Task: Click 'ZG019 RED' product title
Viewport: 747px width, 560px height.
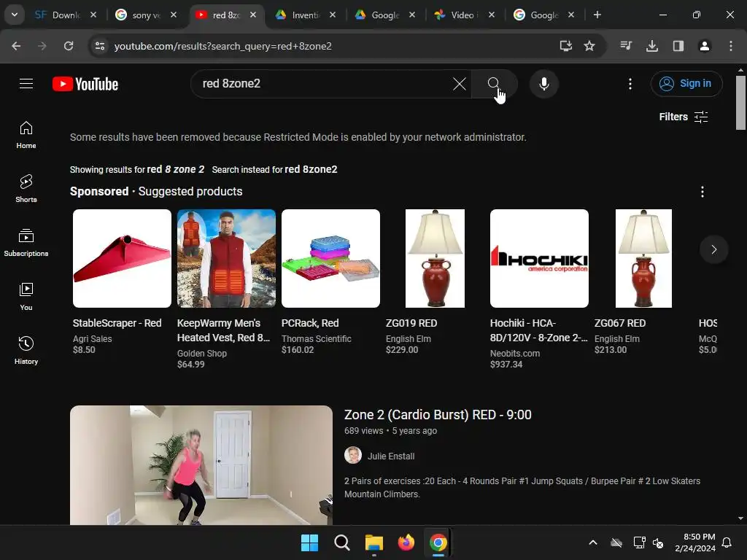Action: (x=411, y=323)
